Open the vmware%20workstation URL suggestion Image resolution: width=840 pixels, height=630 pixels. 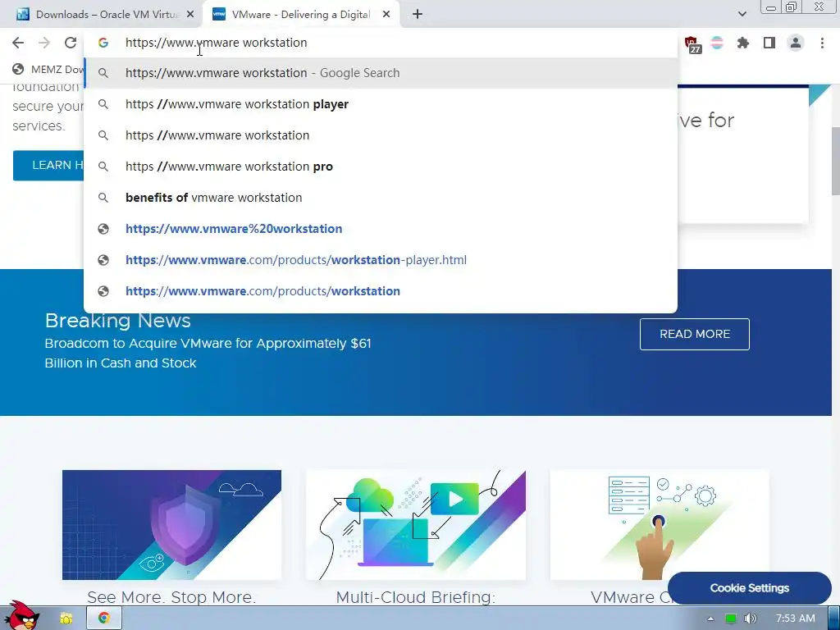[x=381, y=229]
